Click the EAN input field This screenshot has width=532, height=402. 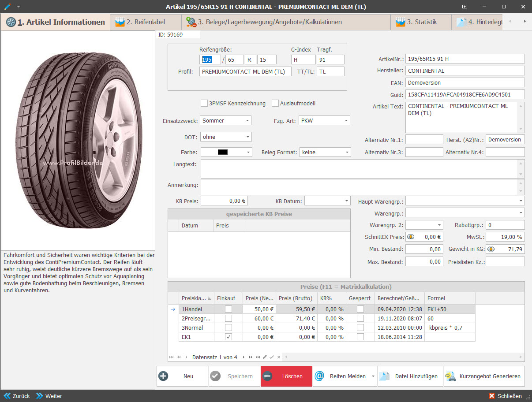pos(465,82)
